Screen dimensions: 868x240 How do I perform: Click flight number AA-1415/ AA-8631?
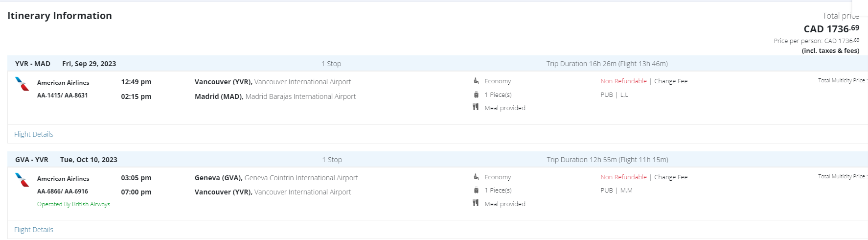(63, 96)
